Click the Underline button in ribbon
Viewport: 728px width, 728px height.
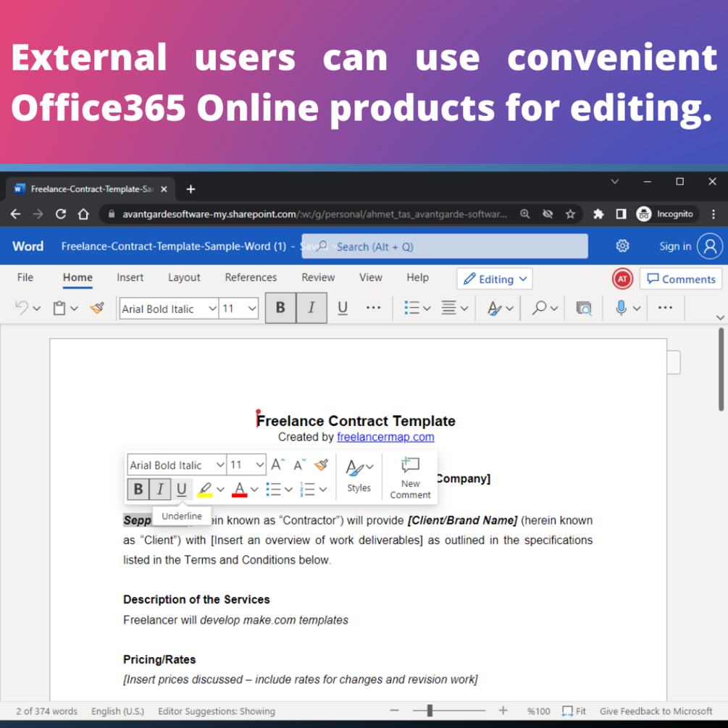click(343, 308)
